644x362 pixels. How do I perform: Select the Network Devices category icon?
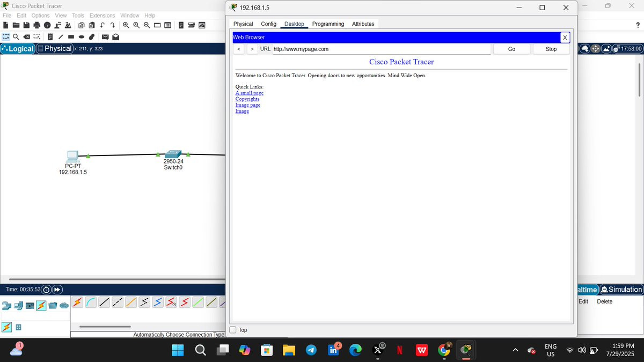click(6, 306)
